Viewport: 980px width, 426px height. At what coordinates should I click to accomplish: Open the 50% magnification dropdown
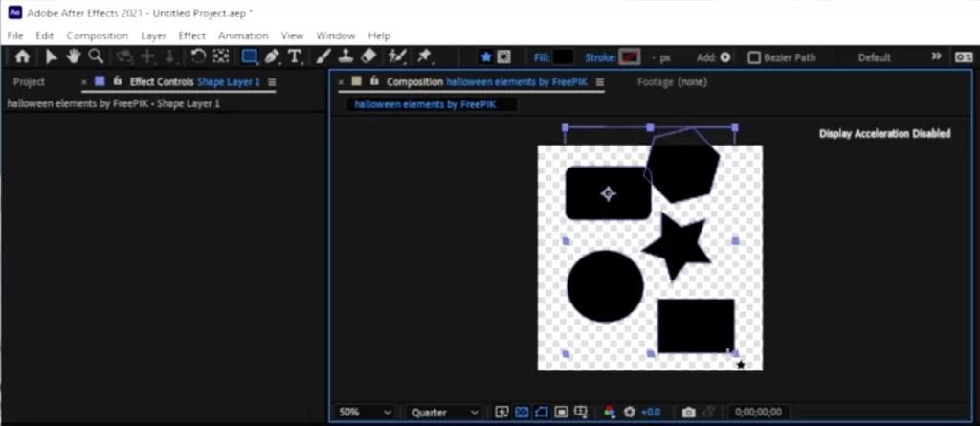point(365,413)
